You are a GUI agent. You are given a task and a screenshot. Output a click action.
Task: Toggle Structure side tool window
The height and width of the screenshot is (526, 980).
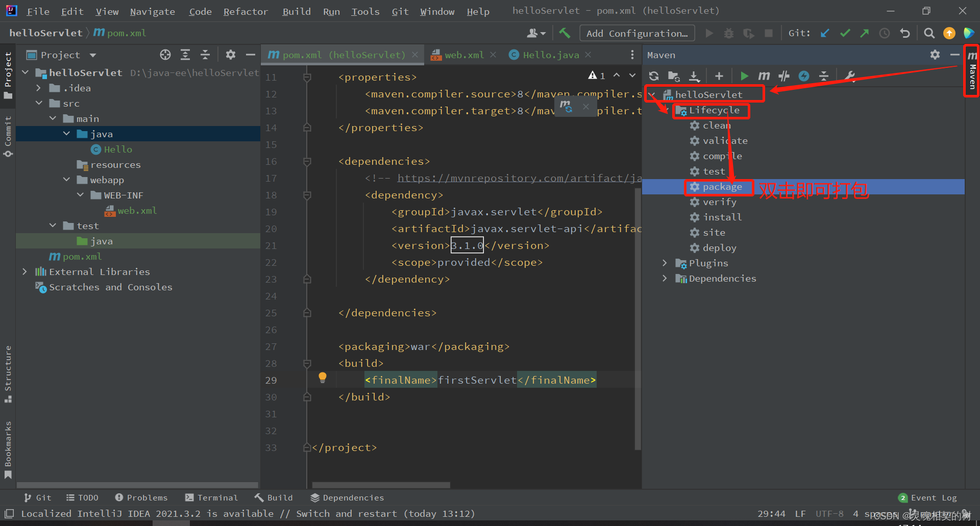click(8, 374)
